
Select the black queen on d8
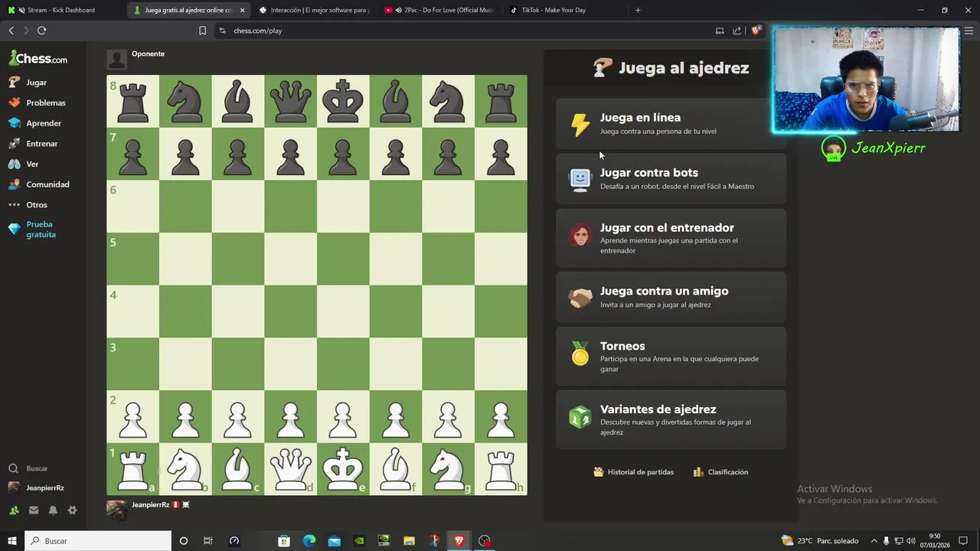pyautogui.click(x=290, y=101)
